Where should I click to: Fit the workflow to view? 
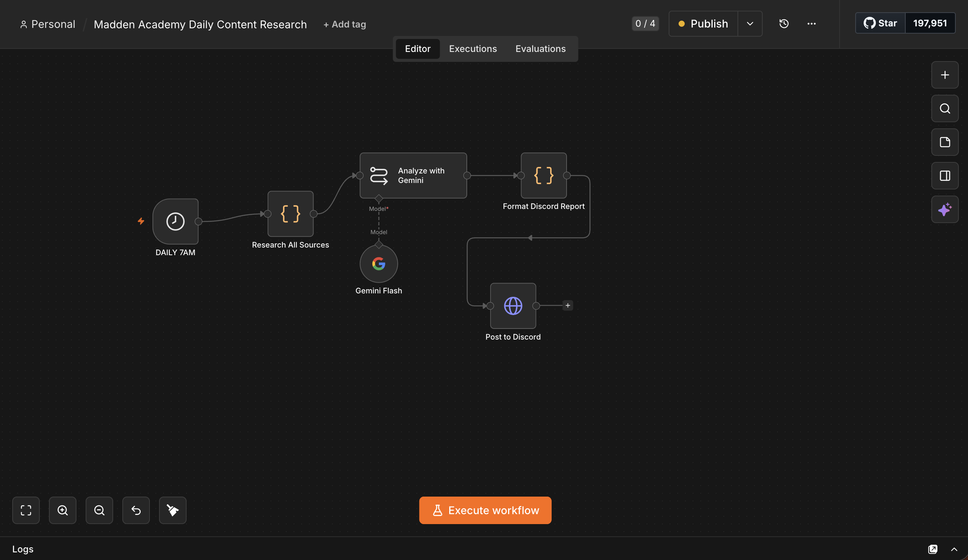click(x=26, y=510)
